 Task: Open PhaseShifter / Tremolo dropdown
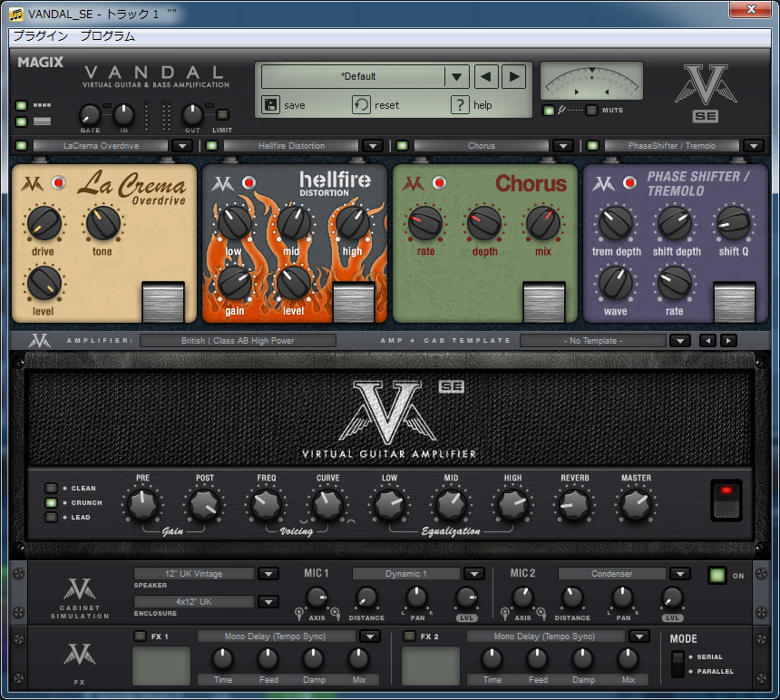pyautogui.click(x=754, y=146)
